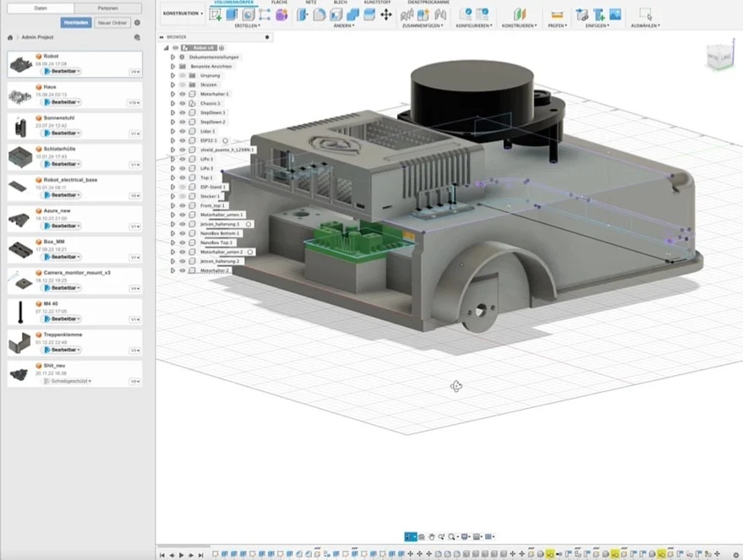
Task: Open the timeline settings gear
Action: click(x=736, y=554)
